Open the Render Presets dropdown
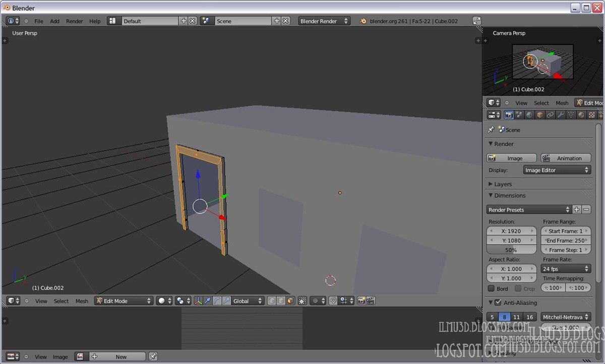605x364 pixels. tap(529, 210)
